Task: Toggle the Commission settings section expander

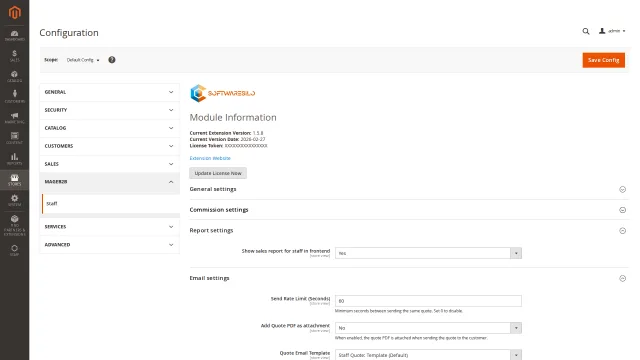Action: [622, 210]
